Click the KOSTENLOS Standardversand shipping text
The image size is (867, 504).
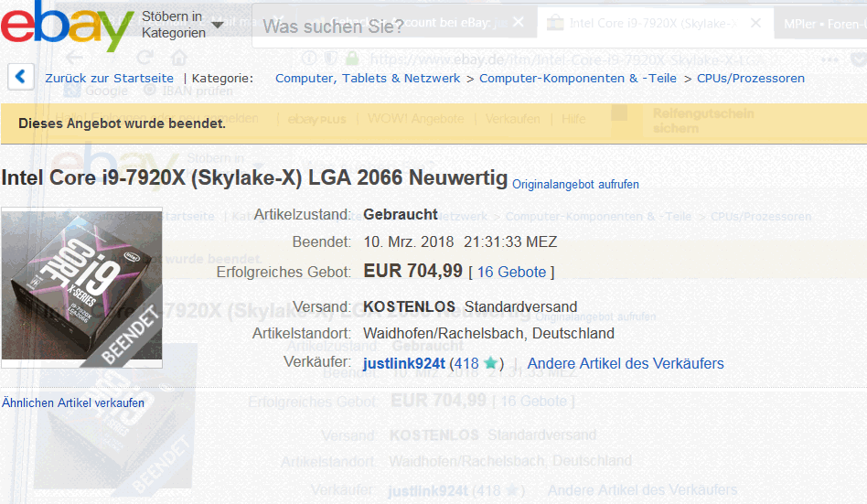point(470,306)
